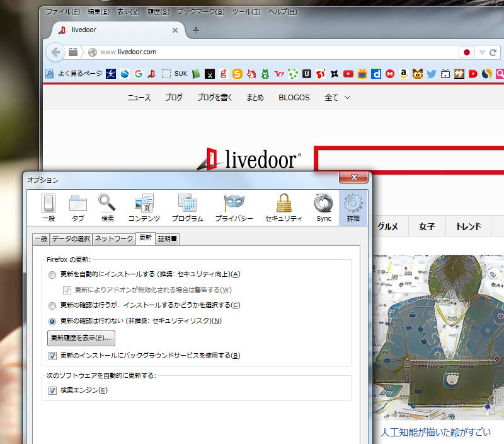Open the YouTube bookmark icon
Viewport: 504px width, 444px height.
coord(348,74)
